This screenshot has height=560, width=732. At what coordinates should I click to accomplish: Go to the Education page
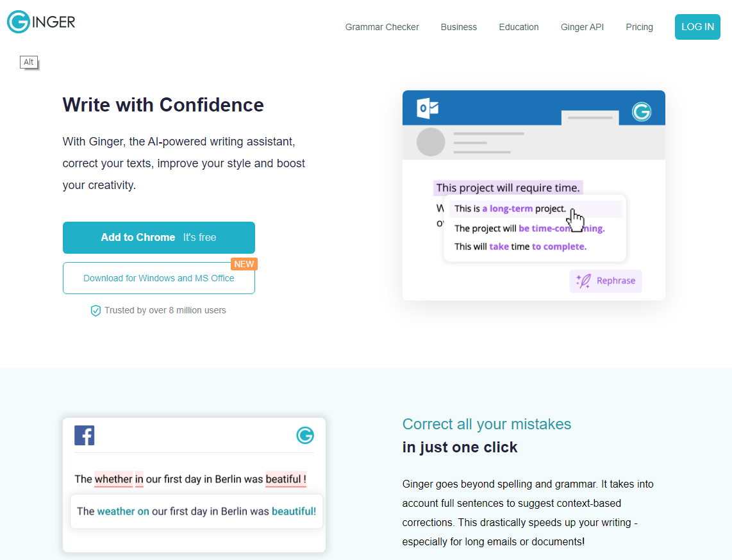(x=519, y=27)
